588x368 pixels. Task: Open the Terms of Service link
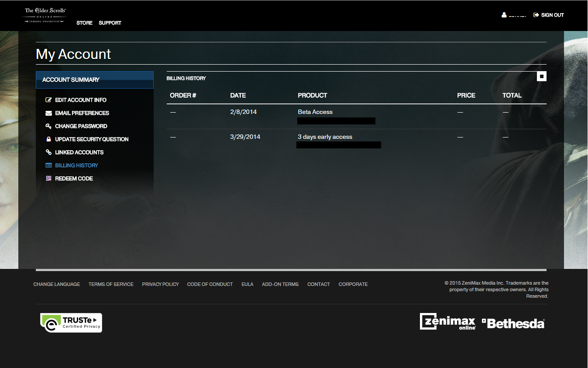pos(111,284)
